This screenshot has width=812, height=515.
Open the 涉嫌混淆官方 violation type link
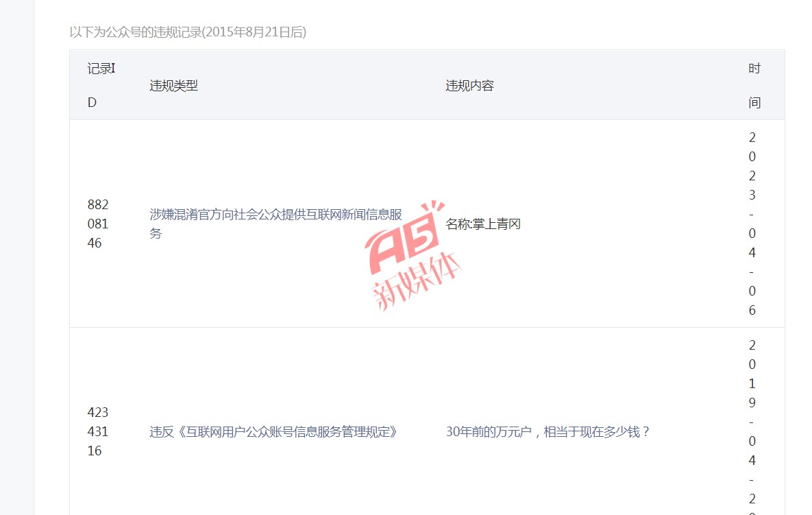(x=276, y=224)
